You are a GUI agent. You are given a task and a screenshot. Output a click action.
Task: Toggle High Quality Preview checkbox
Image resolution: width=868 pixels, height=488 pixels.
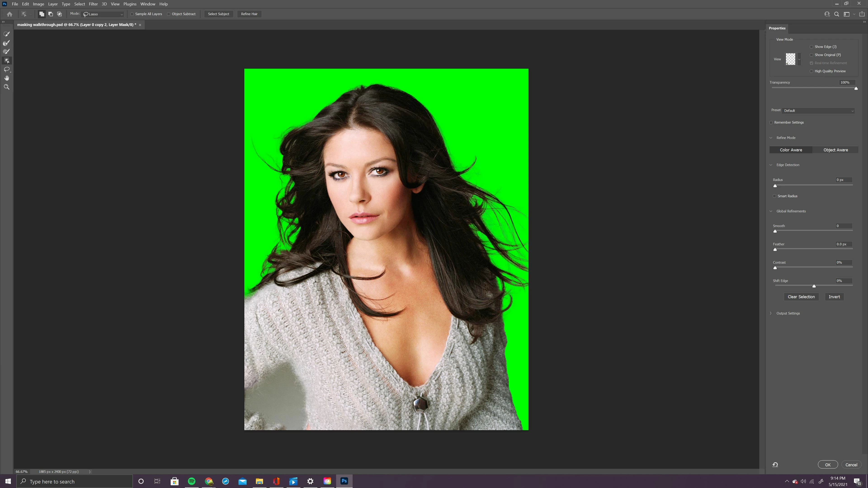[x=811, y=71]
